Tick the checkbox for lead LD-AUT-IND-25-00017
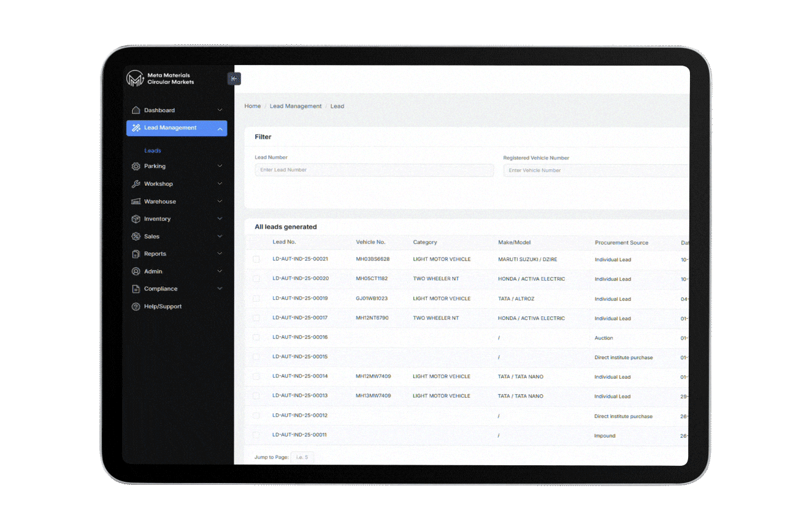This screenshot has height=510, width=812. [x=256, y=318]
